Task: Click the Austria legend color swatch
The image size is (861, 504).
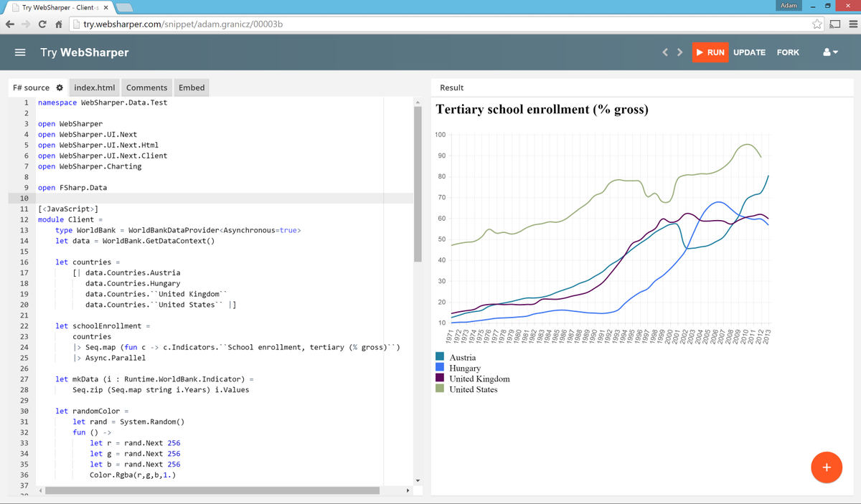Action: (x=440, y=357)
